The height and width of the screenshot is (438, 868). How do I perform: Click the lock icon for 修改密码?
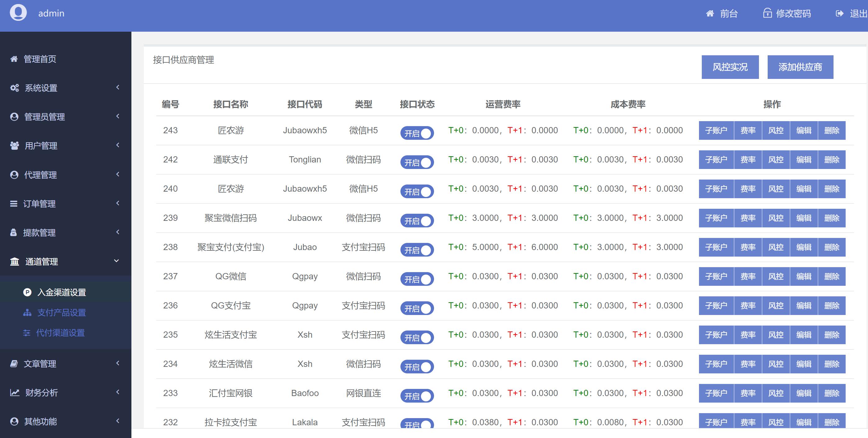[x=767, y=13]
